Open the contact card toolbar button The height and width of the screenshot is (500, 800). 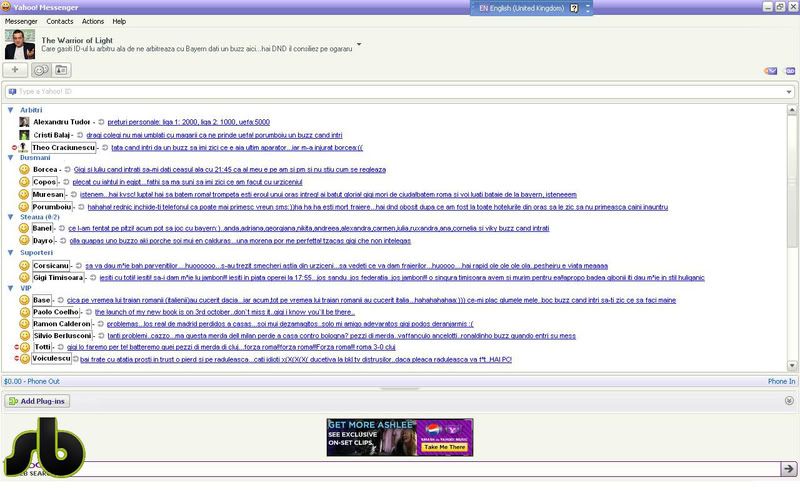[61, 70]
